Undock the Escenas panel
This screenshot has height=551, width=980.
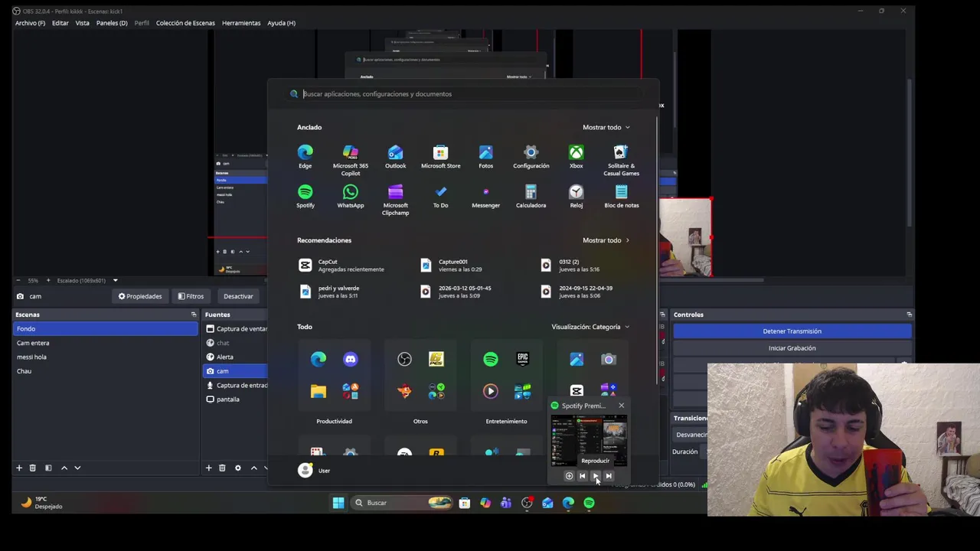pyautogui.click(x=194, y=315)
